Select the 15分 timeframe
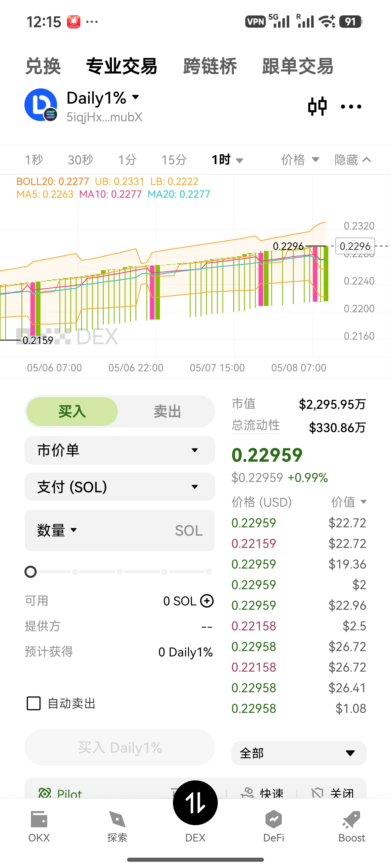This screenshot has height=868, width=391. [174, 160]
